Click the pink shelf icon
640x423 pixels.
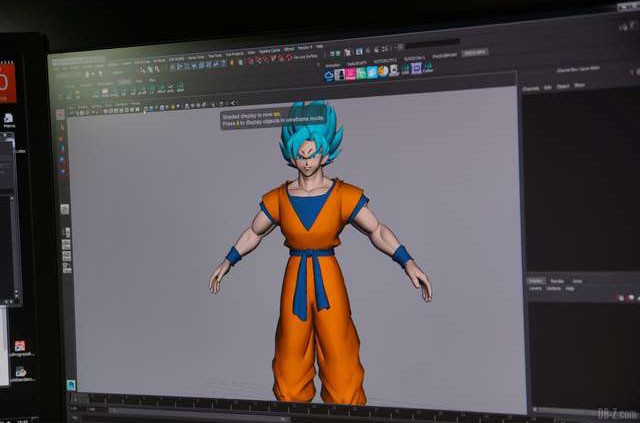coord(350,73)
